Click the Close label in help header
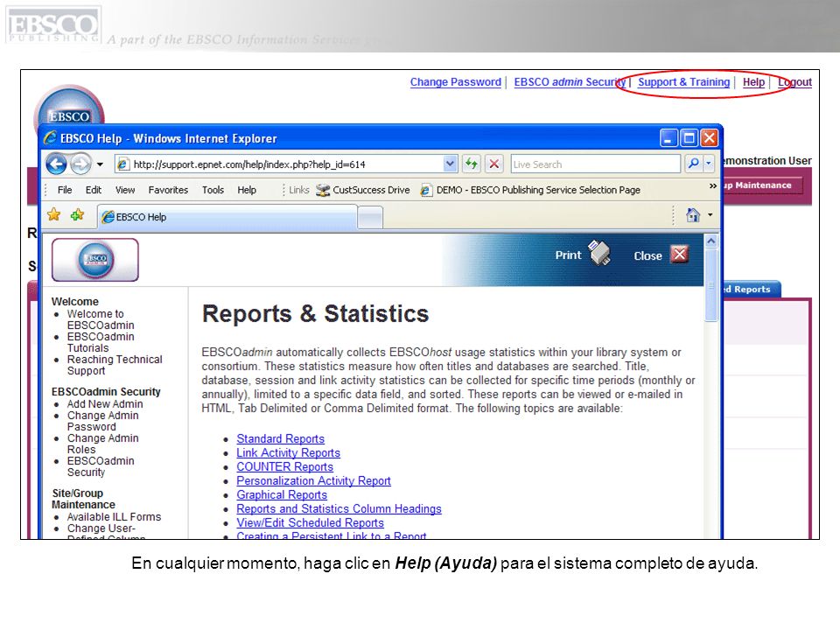 coord(647,256)
